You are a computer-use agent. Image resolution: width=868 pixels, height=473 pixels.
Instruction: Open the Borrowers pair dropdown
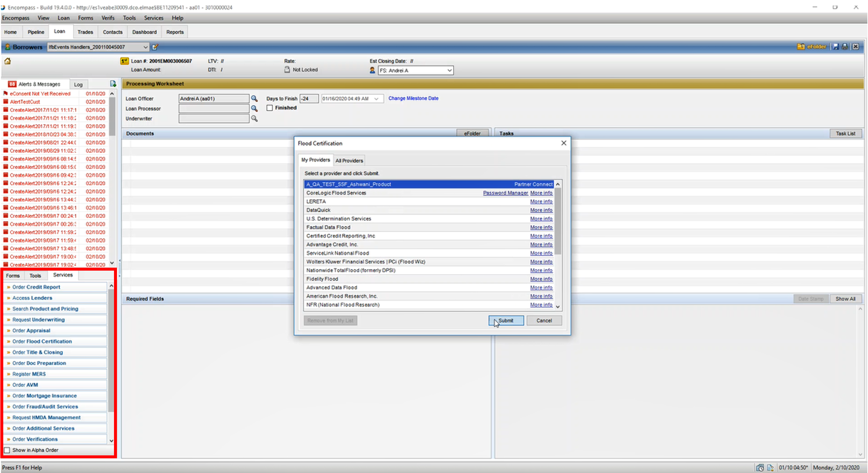click(x=145, y=47)
